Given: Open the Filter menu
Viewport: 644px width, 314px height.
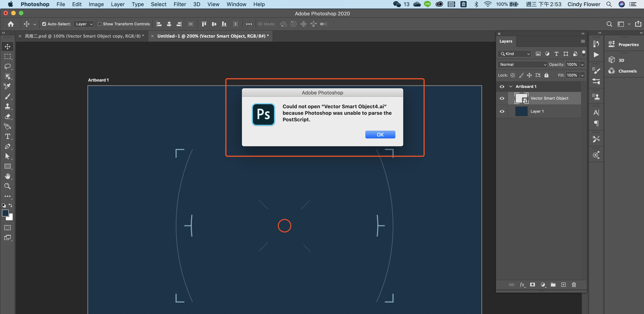Looking at the screenshot, I should [180, 4].
